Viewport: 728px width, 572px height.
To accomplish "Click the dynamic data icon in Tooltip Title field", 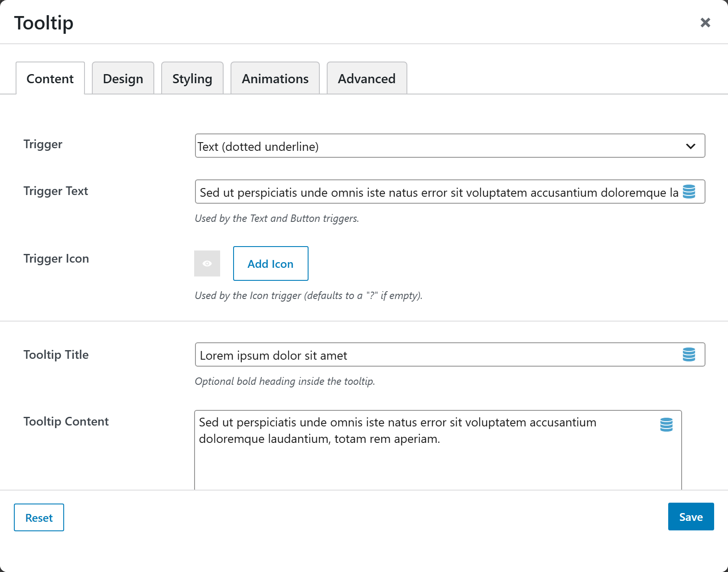I will [x=689, y=354].
